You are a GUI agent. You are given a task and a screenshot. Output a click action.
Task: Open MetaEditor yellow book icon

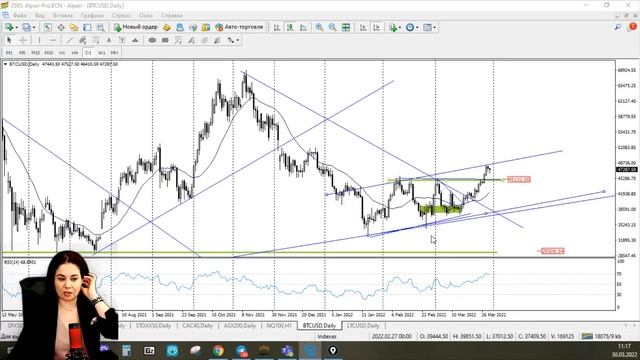click(167, 27)
